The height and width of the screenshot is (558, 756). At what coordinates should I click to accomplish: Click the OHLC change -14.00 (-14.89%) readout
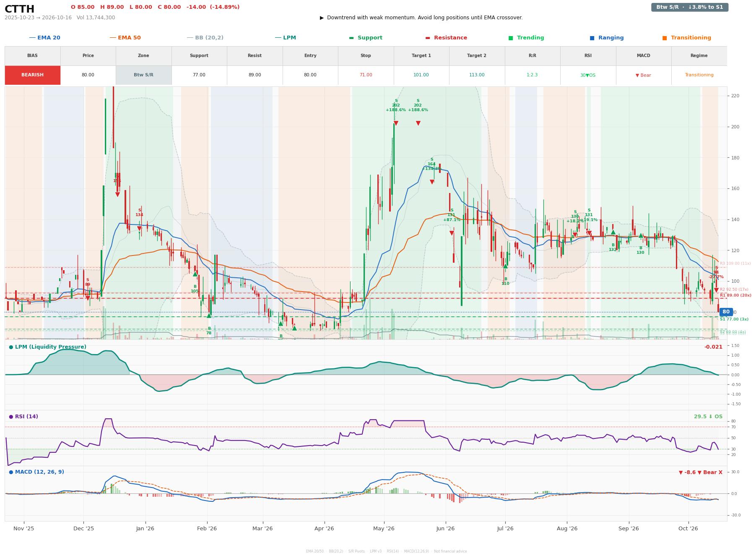[x=213, y=7]
